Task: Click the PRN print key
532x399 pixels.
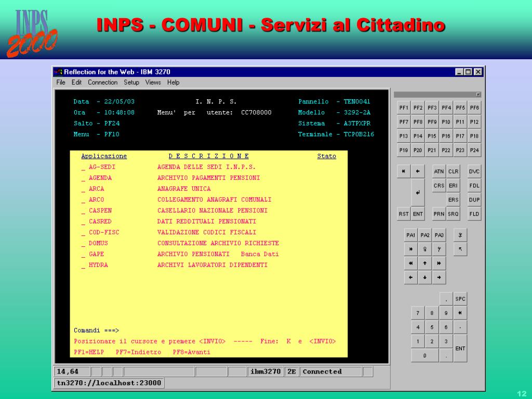Action: coord(438,214)
